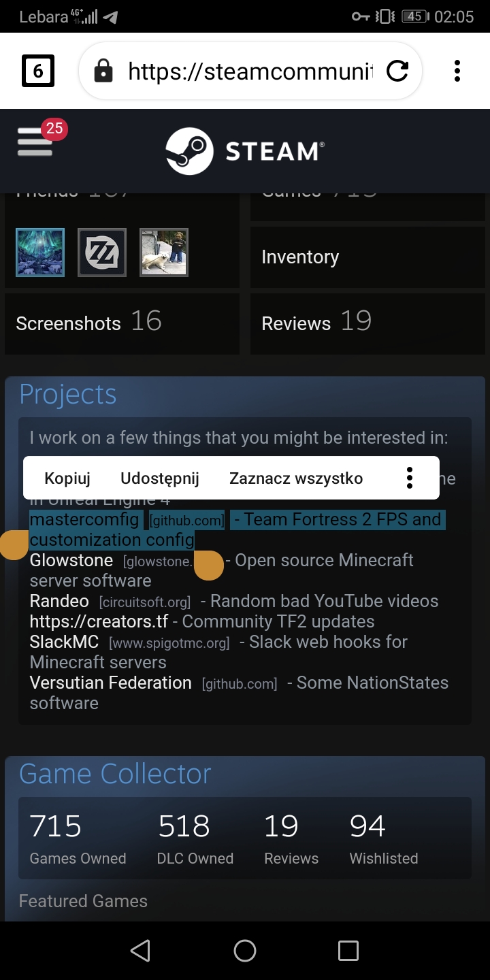Open the browser three-dot options menu
This screenshot has height=980, width=490.
(x=457, y=70)
